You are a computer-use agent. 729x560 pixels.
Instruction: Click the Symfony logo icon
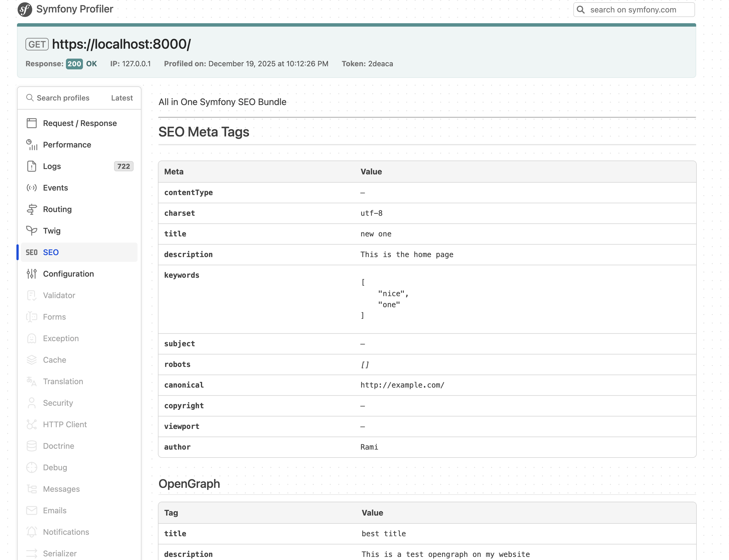[x=25, y=9]
